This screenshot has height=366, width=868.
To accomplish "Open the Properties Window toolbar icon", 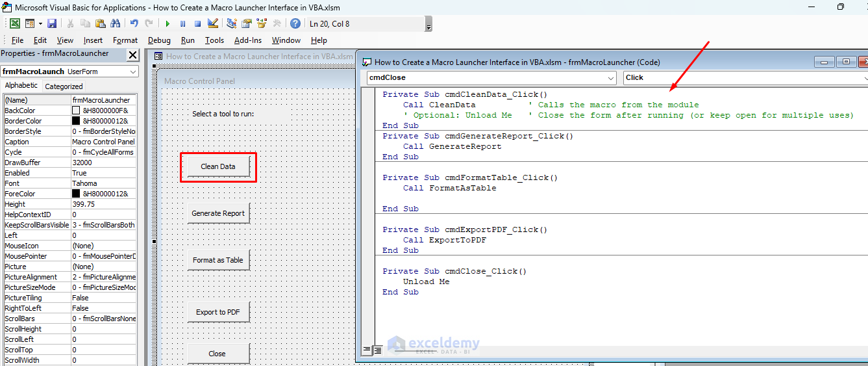I will click(x=247, y=23).
